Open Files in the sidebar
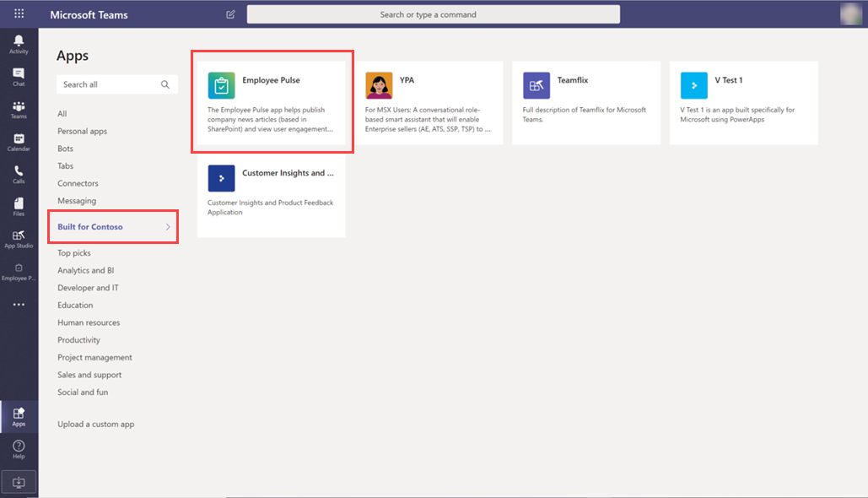 19,207
